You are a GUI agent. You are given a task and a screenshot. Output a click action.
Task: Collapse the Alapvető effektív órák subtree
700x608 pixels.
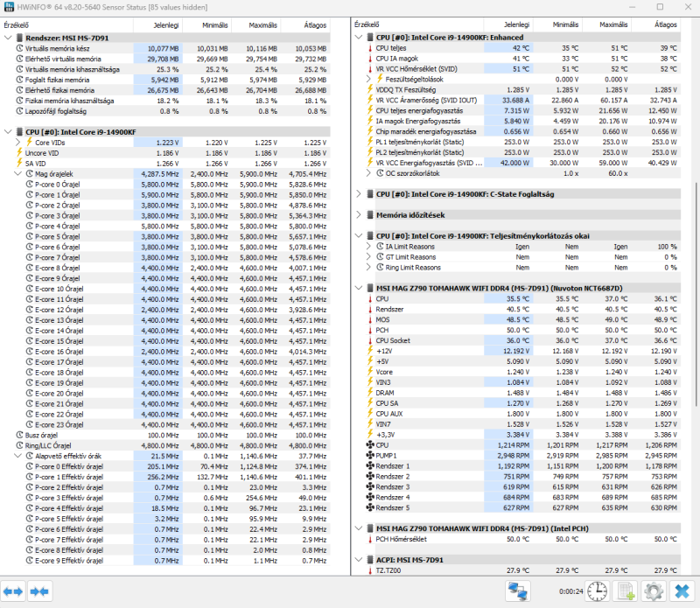click(17, 456)
